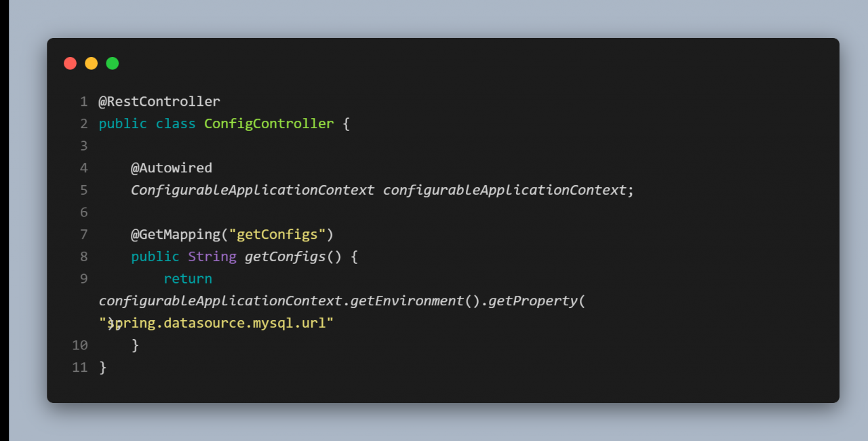The height and width of the screenshot is (441, 868).
Task: Click line number 10 in the gutter
Action: coord(80,345)
